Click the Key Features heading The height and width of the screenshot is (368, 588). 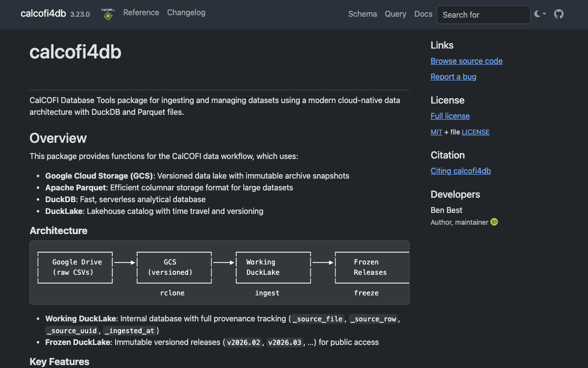coord(60,362)
